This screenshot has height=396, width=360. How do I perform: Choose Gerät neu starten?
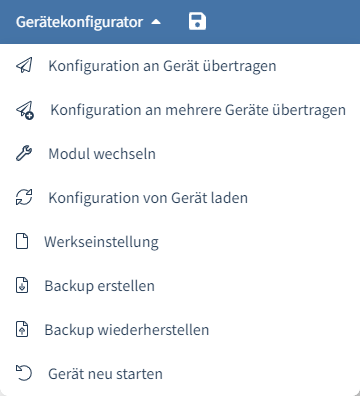click(180, 374)
